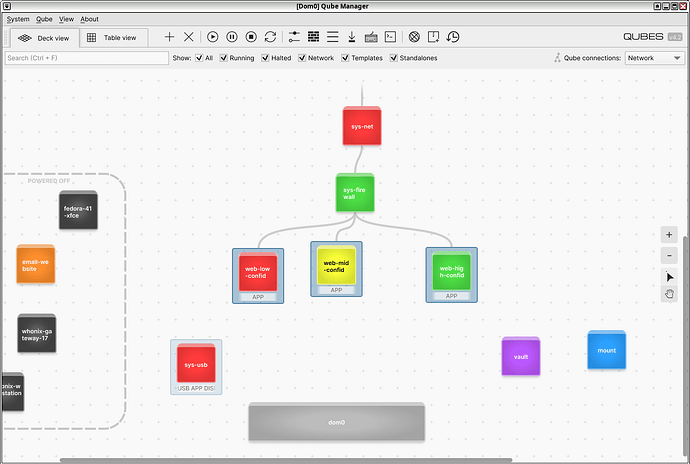The width and height of the screenshot is (690, 464).
Task: Select the hand pan tool
Action: (x=669, y=294)
